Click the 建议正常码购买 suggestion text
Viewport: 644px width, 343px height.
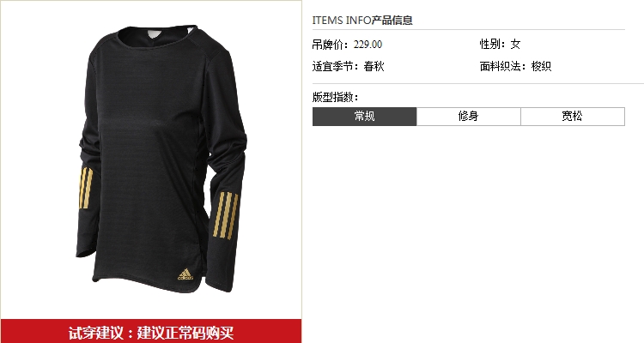tap(185, 333)
